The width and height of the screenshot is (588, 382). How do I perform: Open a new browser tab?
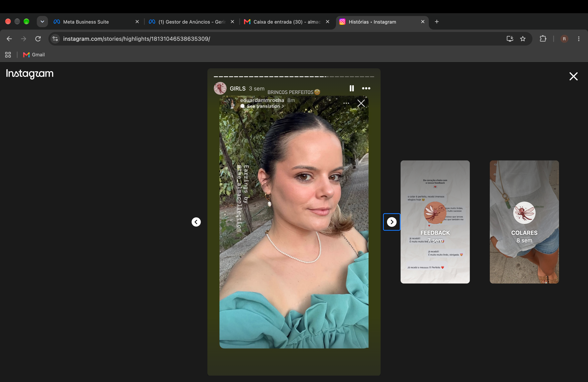click(437, 22)
